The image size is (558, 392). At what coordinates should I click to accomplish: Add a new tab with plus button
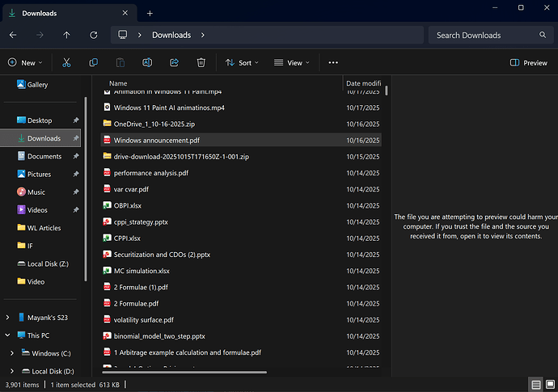tap(150, 13)
